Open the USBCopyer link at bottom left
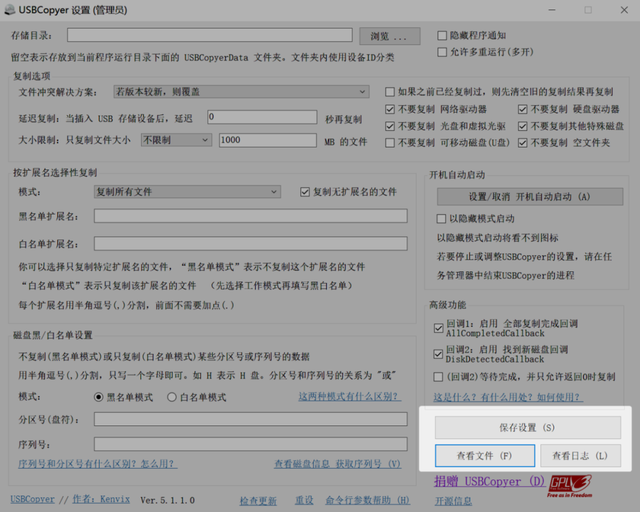The image size is (640, 512). click(x=33, y=499)
